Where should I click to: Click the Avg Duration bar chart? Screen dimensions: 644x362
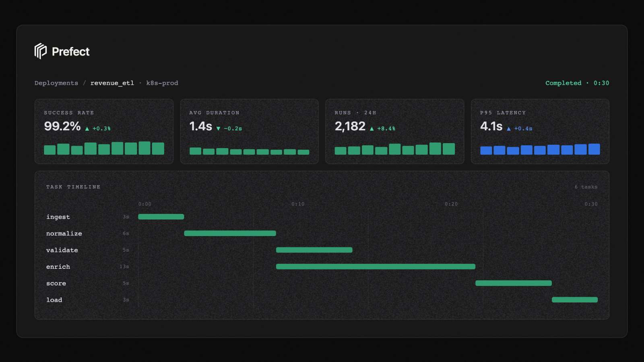click(x=249, y=151)
